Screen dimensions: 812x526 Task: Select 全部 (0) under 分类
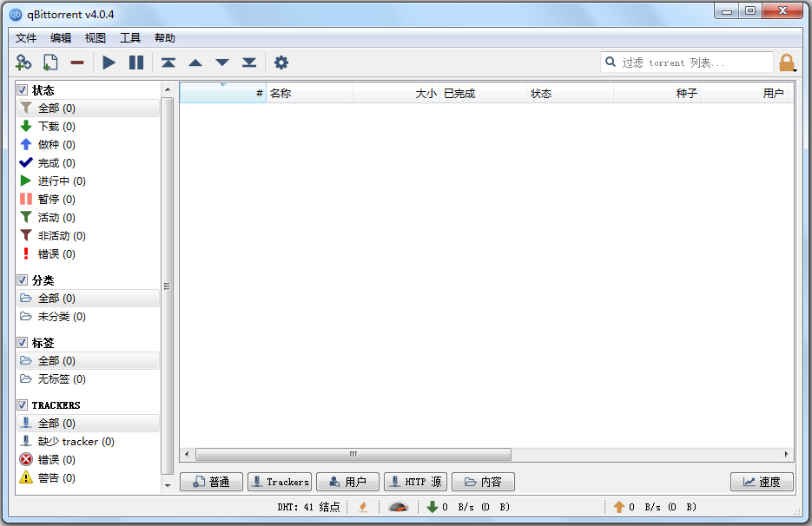click(x=88, y=299)
